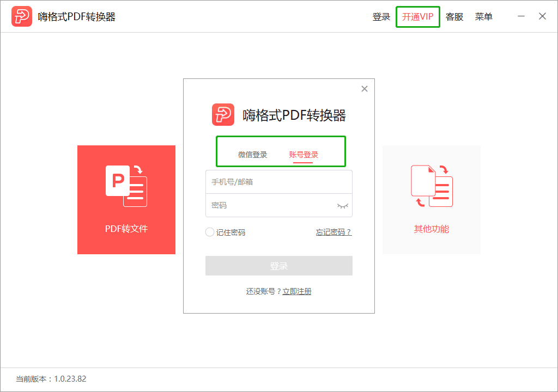Click the gray 登录 submit button
Viewport: 558px width, 392px height.
[x=279, y=266]
